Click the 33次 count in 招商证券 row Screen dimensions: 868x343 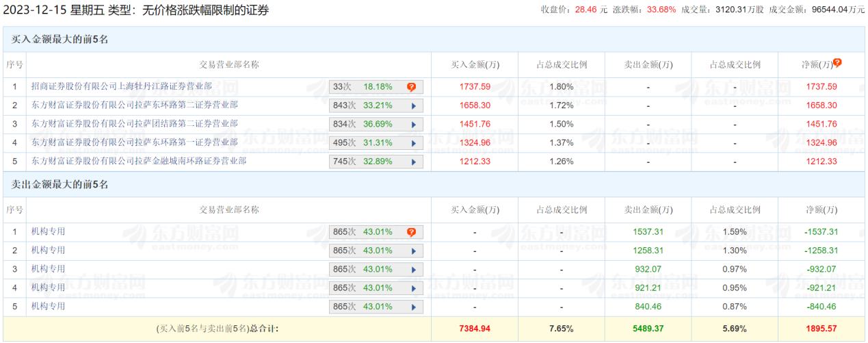(342, 87)
